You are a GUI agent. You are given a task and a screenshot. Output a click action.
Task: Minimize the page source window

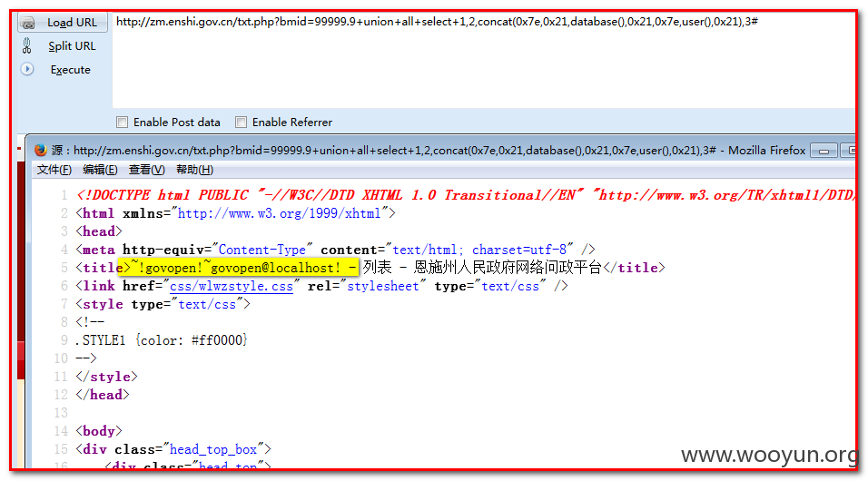(x=824, y=151)
